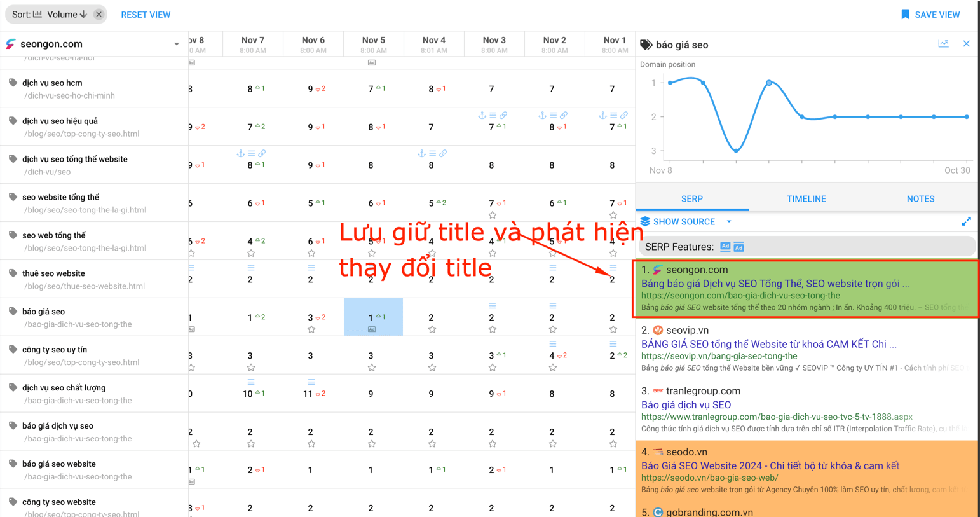Click the seodo.vn favicon in SERP result 4

[x=658, y=452]
